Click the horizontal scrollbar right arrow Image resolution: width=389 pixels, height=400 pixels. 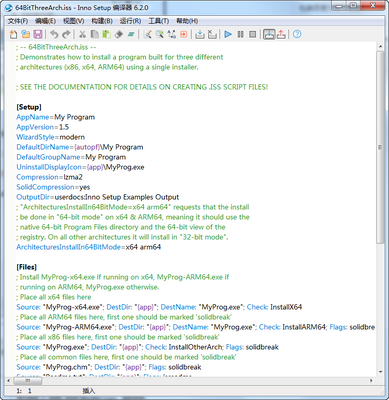point(371,380)
